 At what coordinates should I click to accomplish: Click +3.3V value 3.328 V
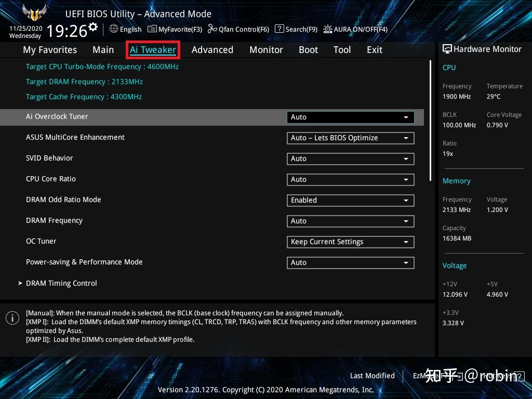point(453,323)
